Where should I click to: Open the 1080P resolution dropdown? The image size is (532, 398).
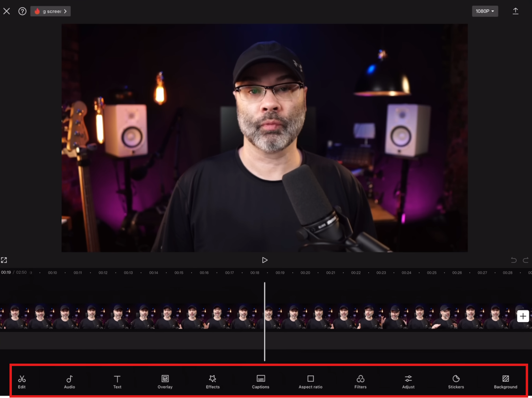[485, 11]
